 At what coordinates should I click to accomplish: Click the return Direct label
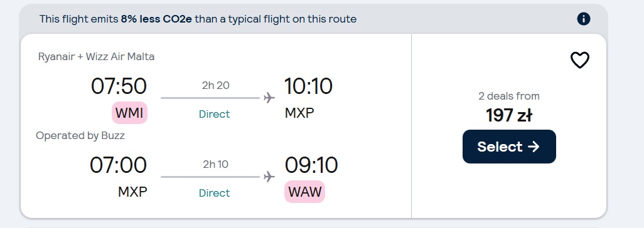[215, 193]
